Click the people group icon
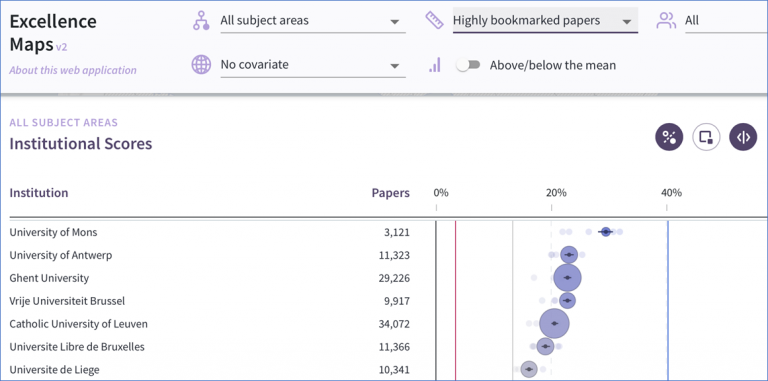 666,21
